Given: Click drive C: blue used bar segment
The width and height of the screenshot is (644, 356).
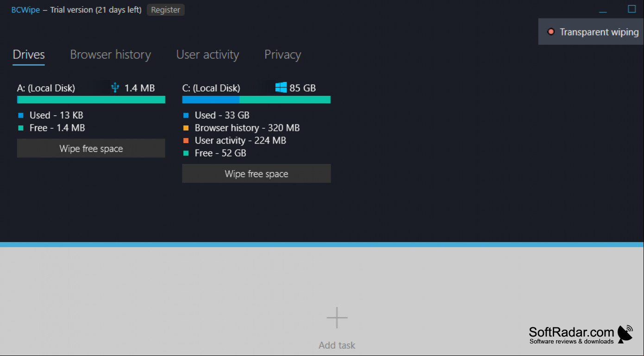Looking at the screenshot, I should tap(211, 100).
